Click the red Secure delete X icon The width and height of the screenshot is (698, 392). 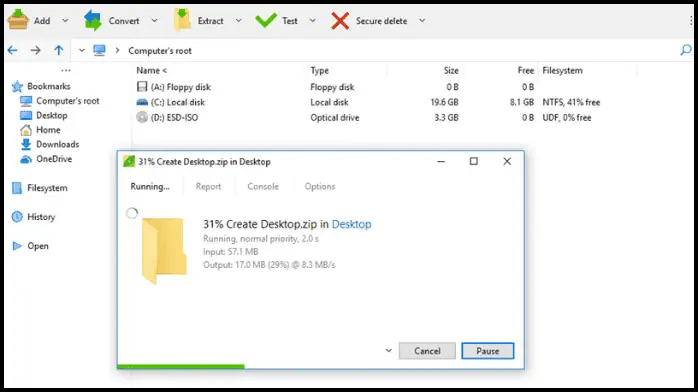tap(340, 21)
